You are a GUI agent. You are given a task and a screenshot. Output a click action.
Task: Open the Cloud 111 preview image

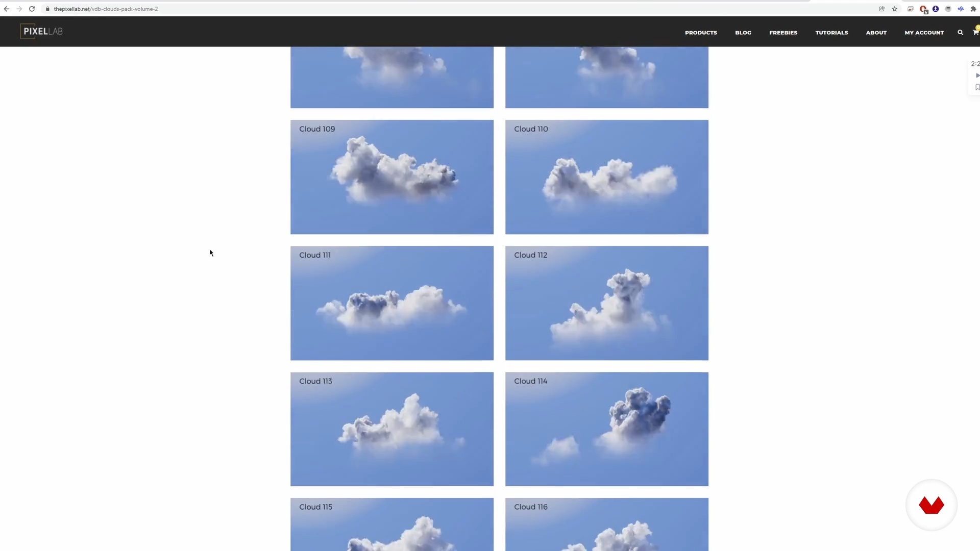point(392,303)
